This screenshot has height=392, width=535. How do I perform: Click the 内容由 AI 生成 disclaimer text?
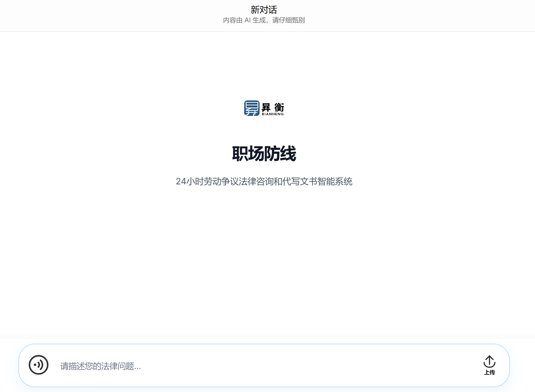click(264, 20)
